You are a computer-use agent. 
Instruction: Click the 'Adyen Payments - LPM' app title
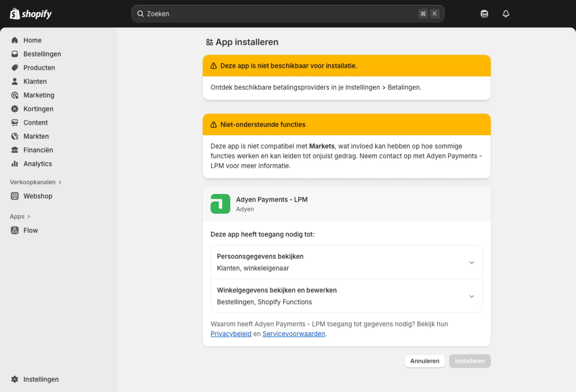tap(272, 200)
